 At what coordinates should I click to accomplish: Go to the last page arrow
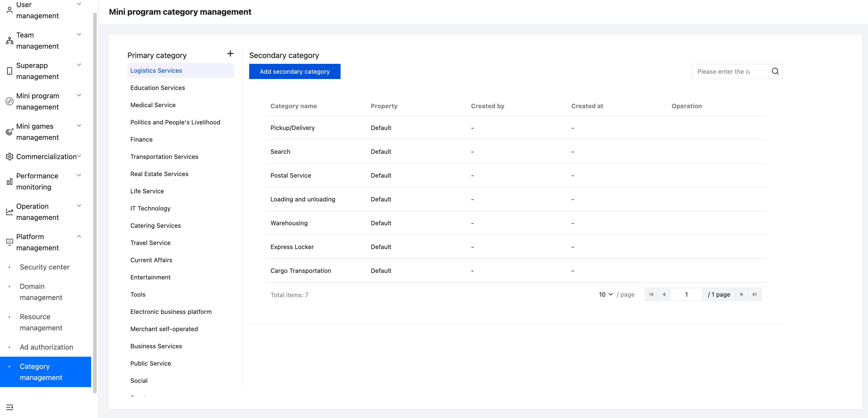(x=755, y=294)
